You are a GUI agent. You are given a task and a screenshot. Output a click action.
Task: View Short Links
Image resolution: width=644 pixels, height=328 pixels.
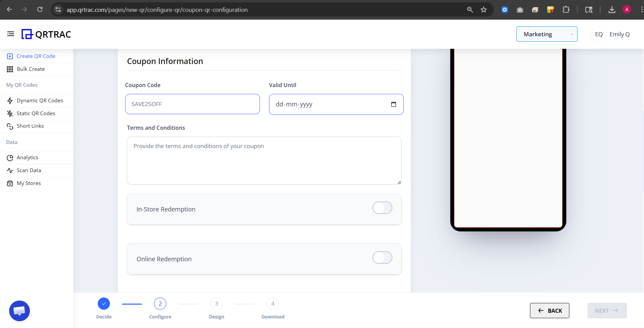[x=31, y=126]
